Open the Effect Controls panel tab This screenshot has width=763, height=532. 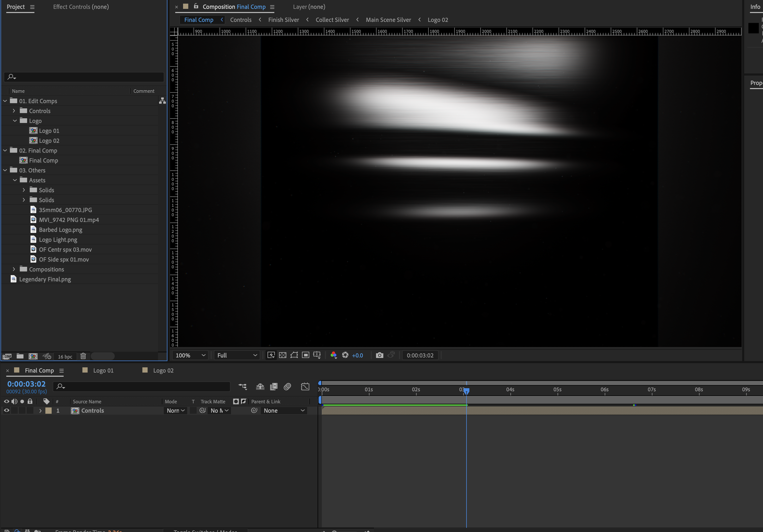coord(81,6)
